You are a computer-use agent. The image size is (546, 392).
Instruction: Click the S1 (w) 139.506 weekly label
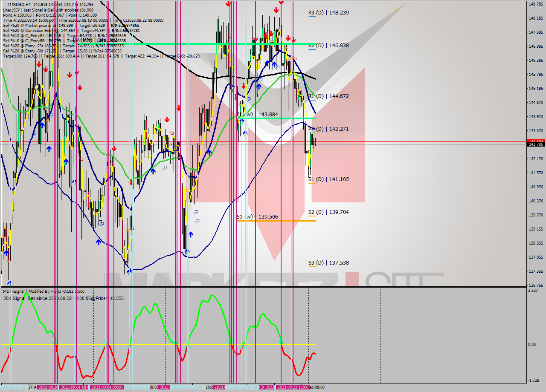(258, 217)
